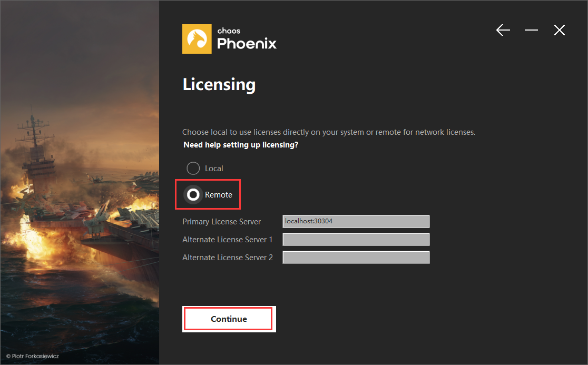Viewport: 588px width, 365px height.
Task: Click the Continue button
Action: pos(229,319)
